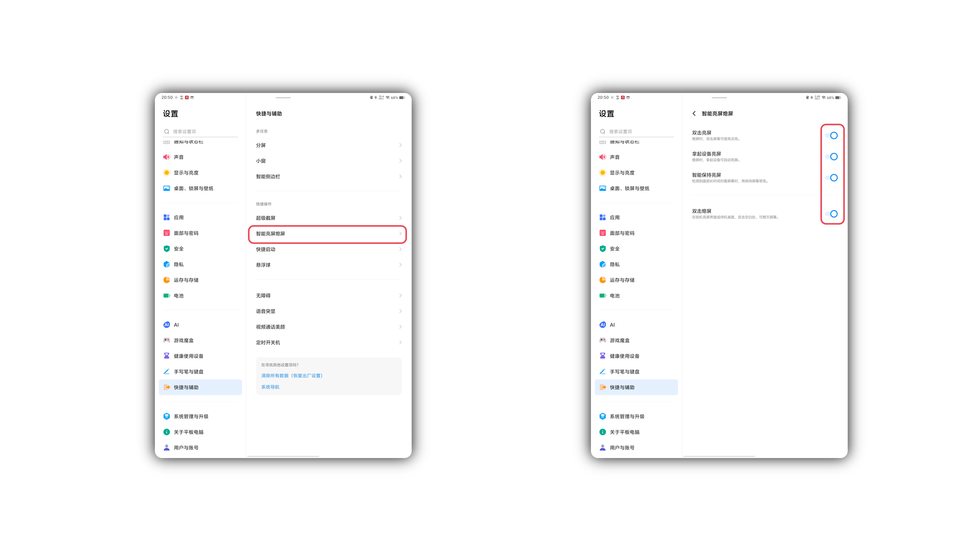Open 智能侧边栏 via its chevron arrow
The width and height of the screenshot is (980, 551).
pos(400,176)
